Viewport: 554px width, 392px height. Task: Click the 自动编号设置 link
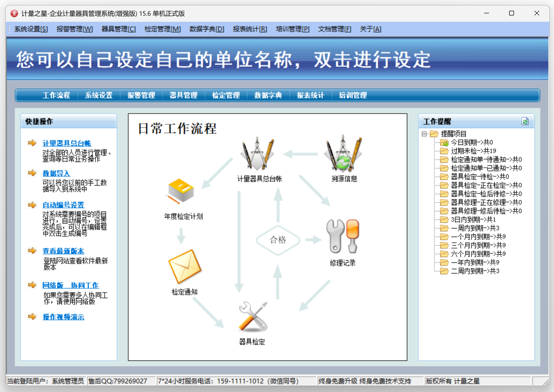[x=63, y=205]
